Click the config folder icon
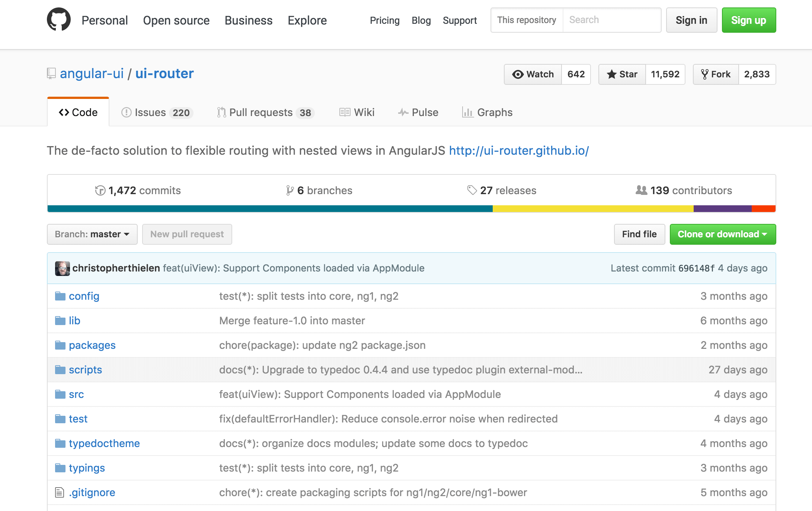This screenshot has height=511, width=812. point(60,296)
